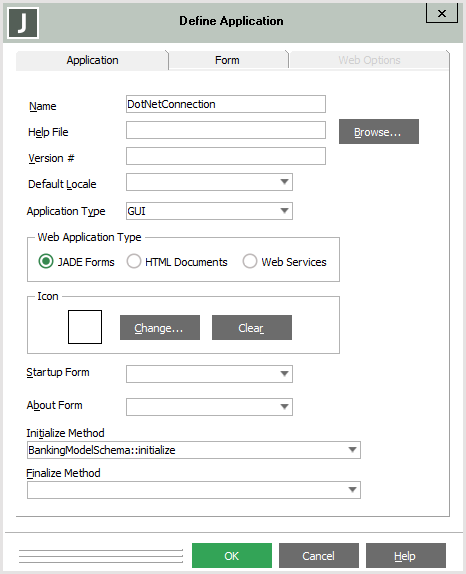Expand the Startup Form dropdown
Viewport: 466px width, 574px height.
284,374
